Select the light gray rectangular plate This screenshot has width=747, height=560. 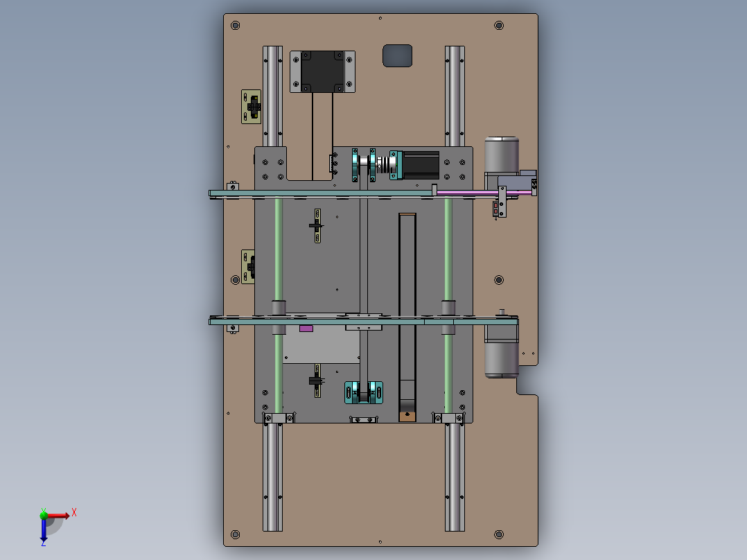(320, 347)
